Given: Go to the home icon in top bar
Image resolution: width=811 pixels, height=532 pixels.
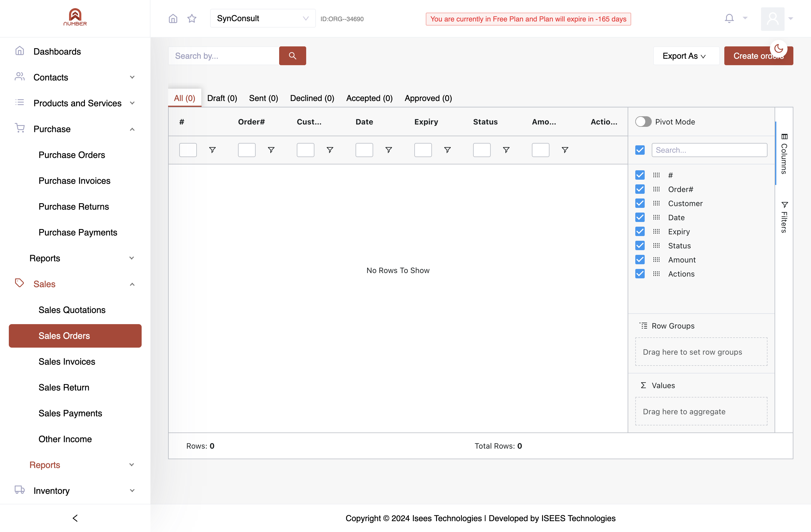Looking at the screenshot, I should coord(173,18).
